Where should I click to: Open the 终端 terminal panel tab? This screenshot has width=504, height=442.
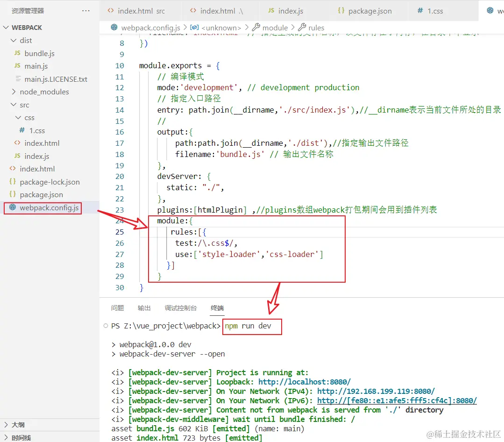pos(217,308)
